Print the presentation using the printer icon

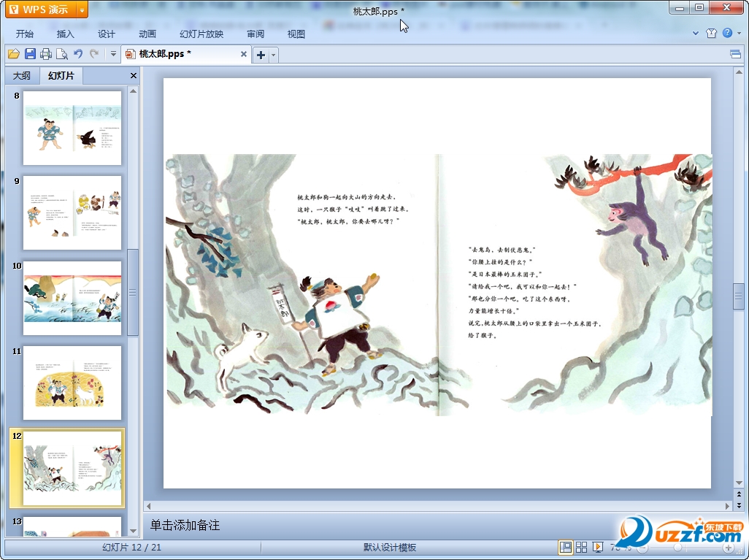[x=46, y=54]
